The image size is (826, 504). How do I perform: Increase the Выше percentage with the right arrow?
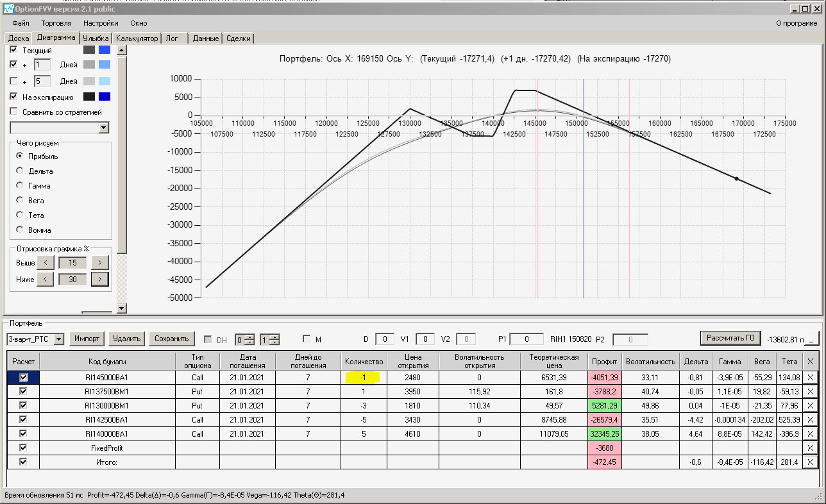[x=99, y=263]
